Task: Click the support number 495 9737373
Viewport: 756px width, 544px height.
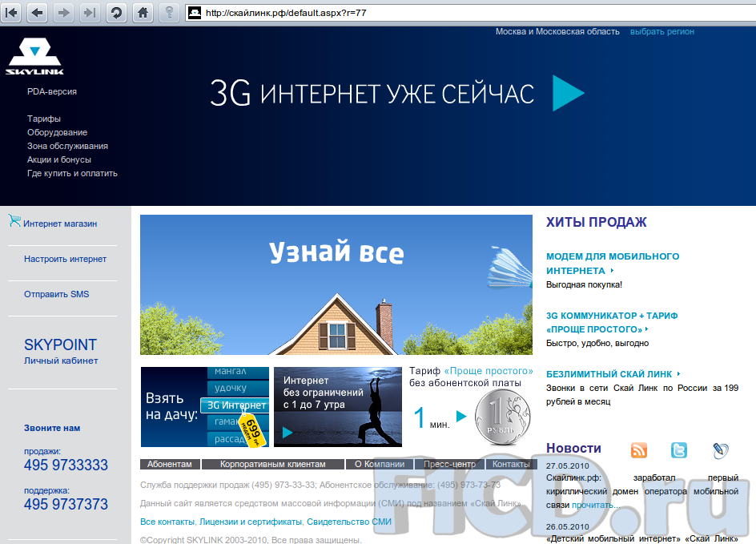Action: [66, 504]
